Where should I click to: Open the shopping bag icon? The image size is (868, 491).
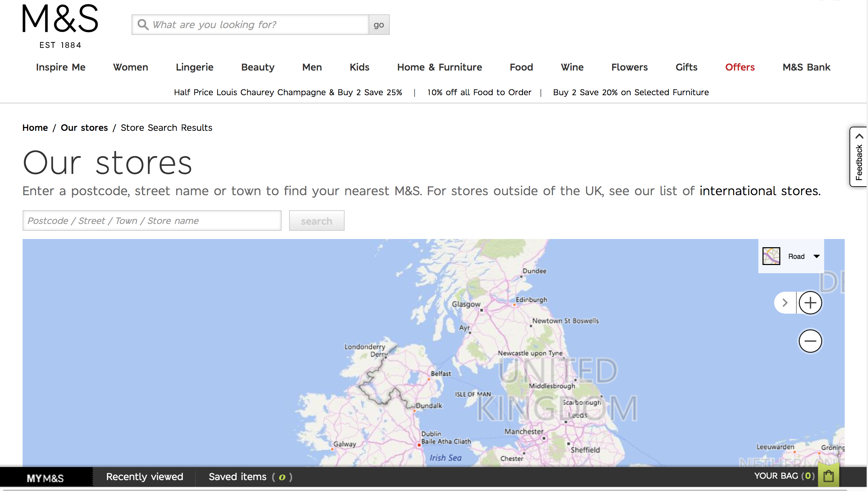pos(828,476)
